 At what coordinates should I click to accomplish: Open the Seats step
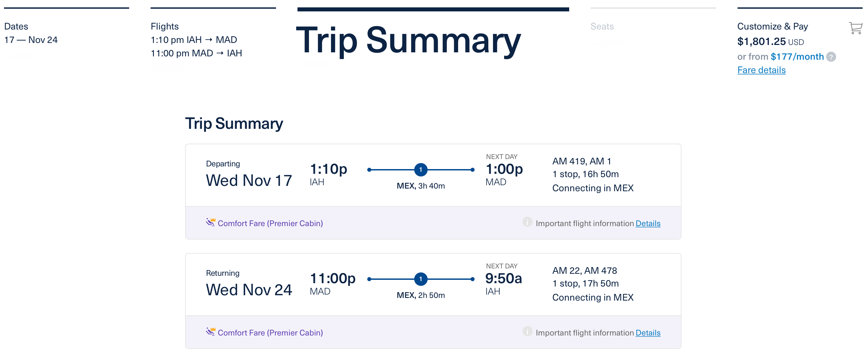tap(602, 27)
